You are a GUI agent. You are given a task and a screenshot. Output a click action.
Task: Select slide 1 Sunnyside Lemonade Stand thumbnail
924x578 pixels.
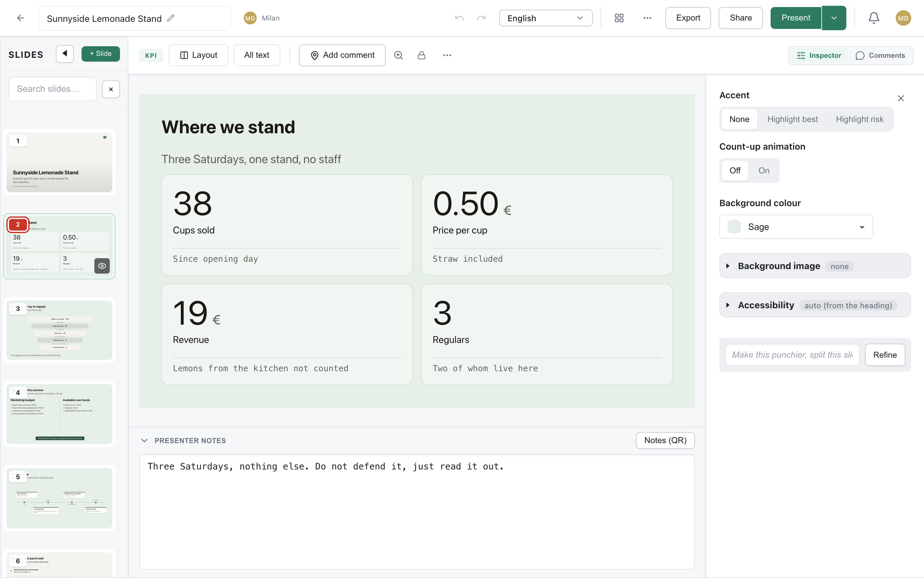59,162
